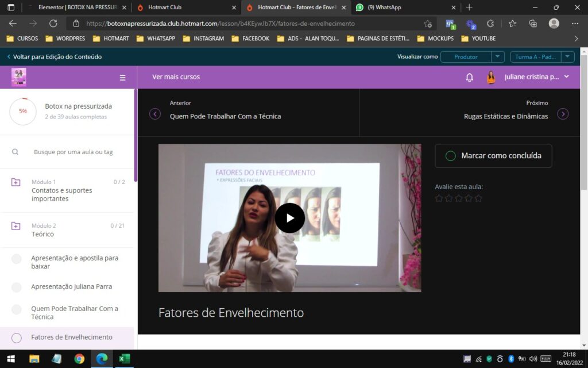
Task: Click the course logo thumbnail
Action: click(19, 77)
